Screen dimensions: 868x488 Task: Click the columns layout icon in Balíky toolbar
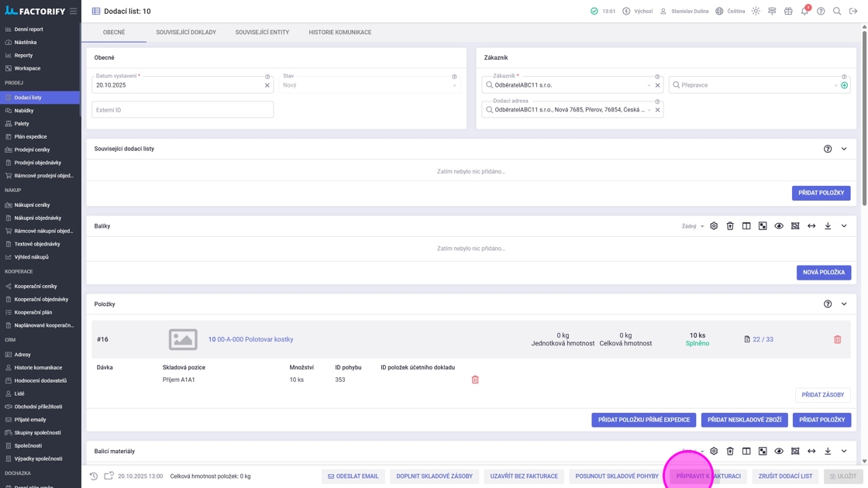746,225
